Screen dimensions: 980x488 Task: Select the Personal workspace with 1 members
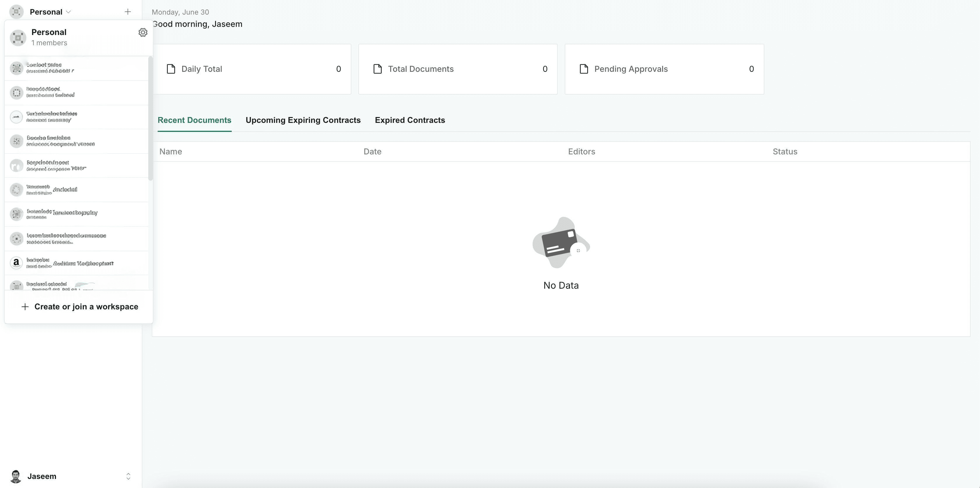pos(79,37)
